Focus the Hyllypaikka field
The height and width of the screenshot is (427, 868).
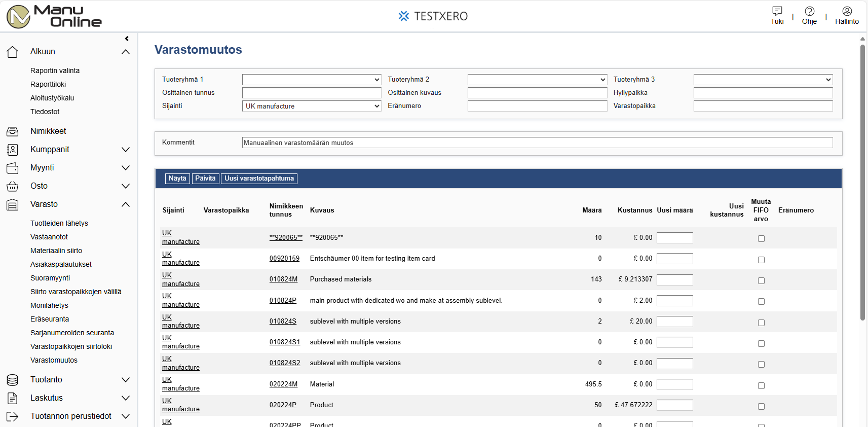[x=763, y=93]
